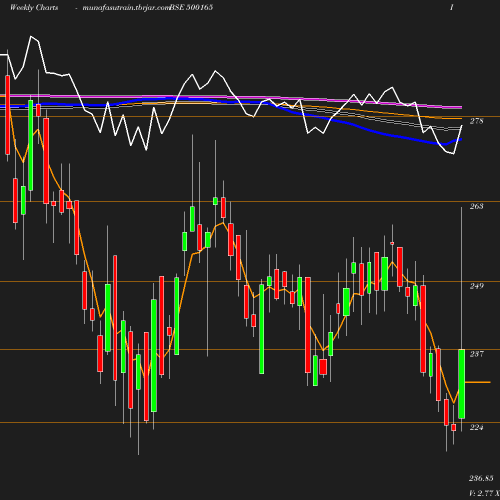Click the 224 price axis label
Viewport: 500px width, 500px height.
pyautogui.click(x=476, y=427)
